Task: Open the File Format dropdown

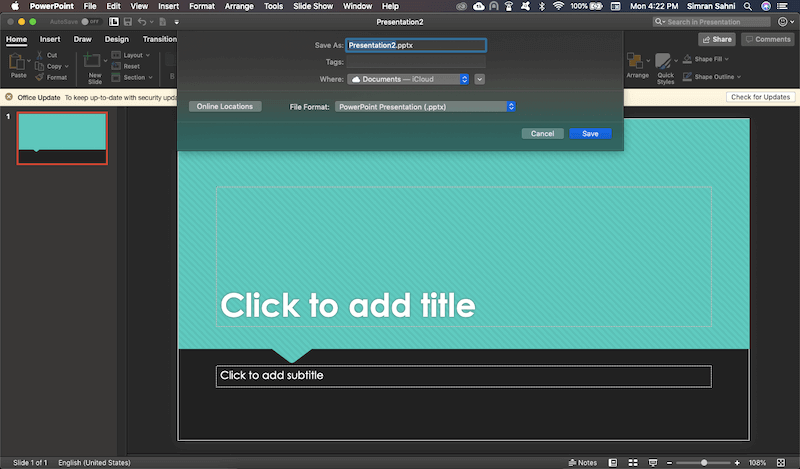Action: 425,107
